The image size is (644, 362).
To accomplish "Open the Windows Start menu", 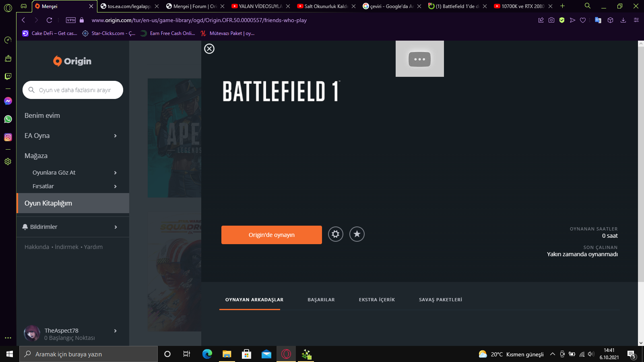I will tap(10, 354).
